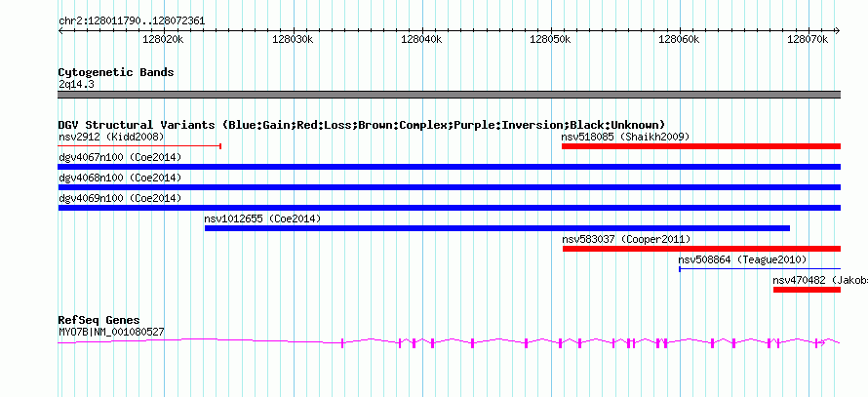
Task: Click the dgv4069n100 blue gain bar
Action: point(450,208)
